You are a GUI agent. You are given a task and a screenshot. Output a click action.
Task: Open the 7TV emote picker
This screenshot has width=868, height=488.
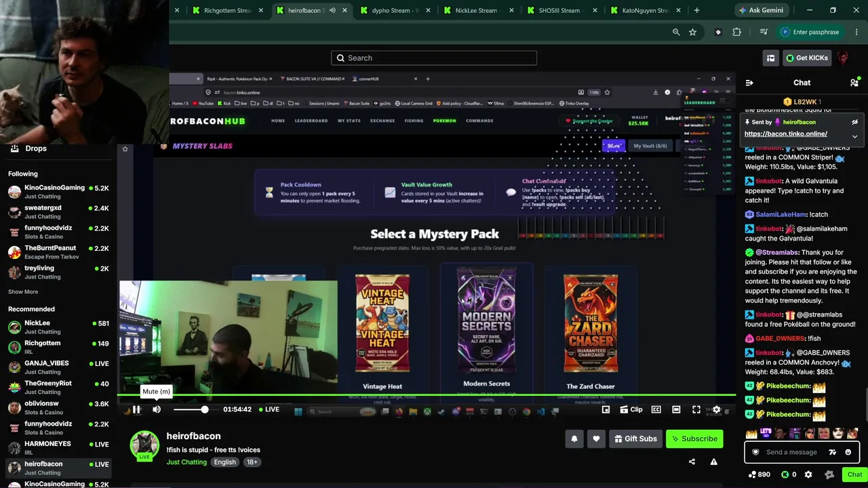click(833, 452)
